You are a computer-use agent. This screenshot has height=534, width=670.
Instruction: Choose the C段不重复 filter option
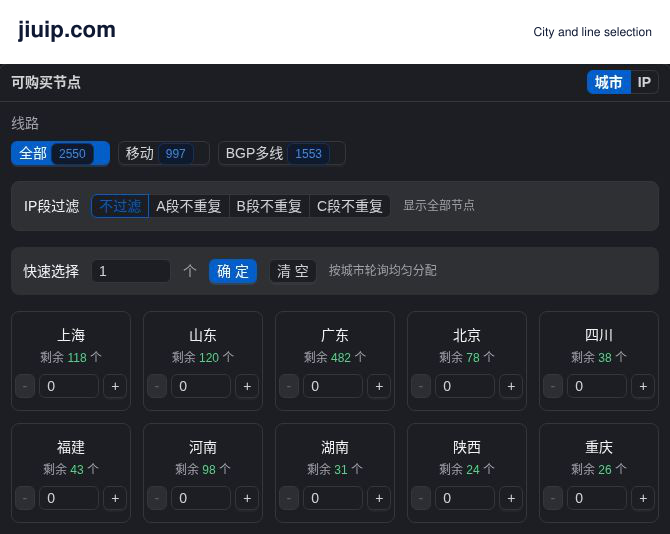click(x=350, y=206)
